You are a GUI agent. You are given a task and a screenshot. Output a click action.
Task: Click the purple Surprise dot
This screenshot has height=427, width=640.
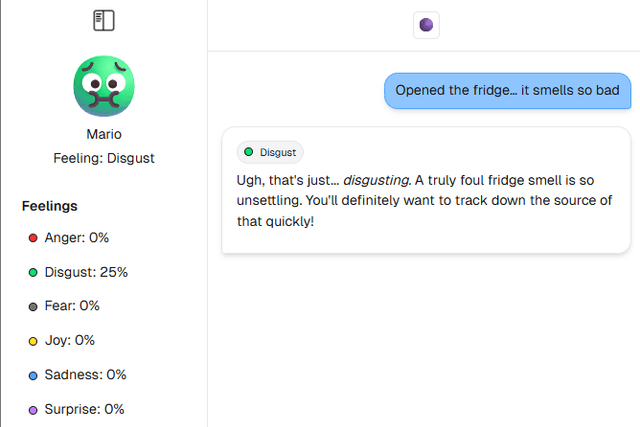33,409
